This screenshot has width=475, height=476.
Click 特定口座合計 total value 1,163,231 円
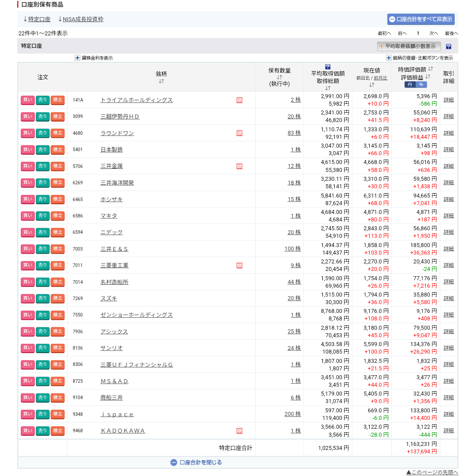[421, 444]
